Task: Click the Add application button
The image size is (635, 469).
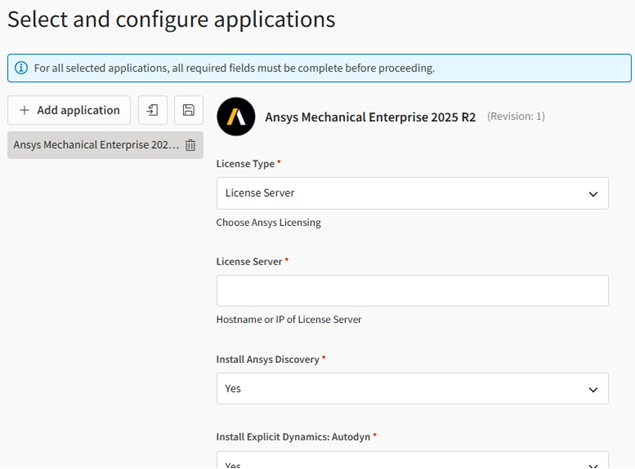Action: coord(69,110)
